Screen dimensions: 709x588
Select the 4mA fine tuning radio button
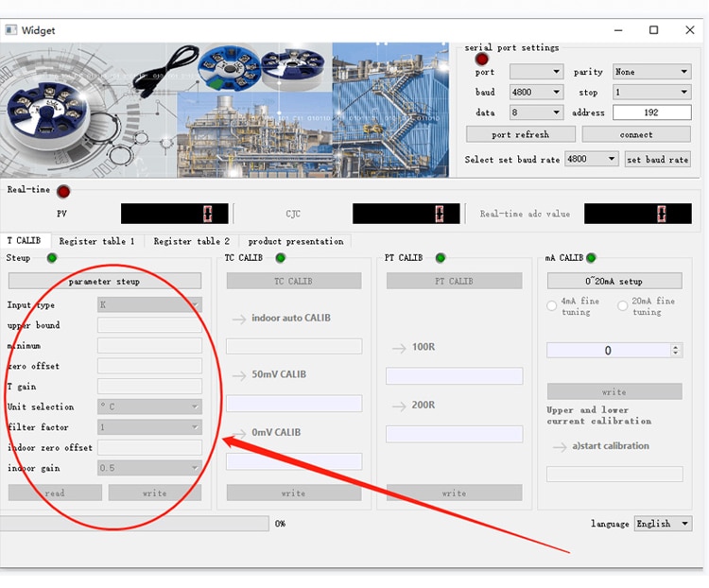pos(553,305)
